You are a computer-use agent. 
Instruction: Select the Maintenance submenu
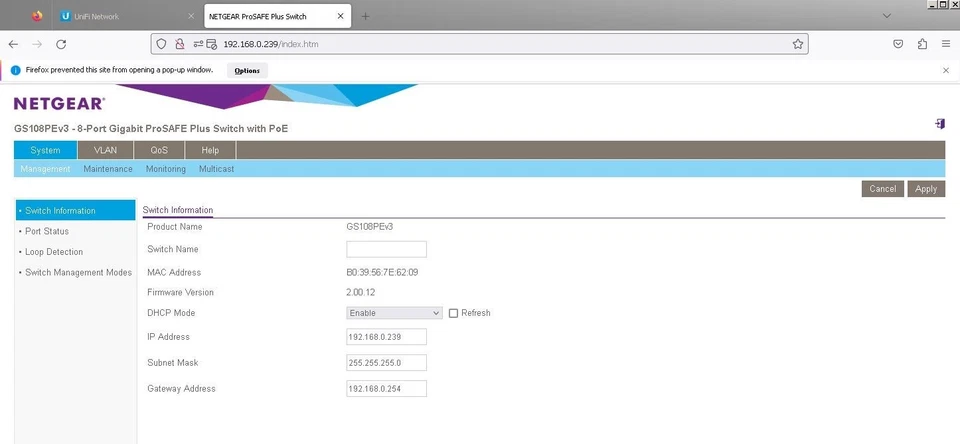click(x=108, y=169)
